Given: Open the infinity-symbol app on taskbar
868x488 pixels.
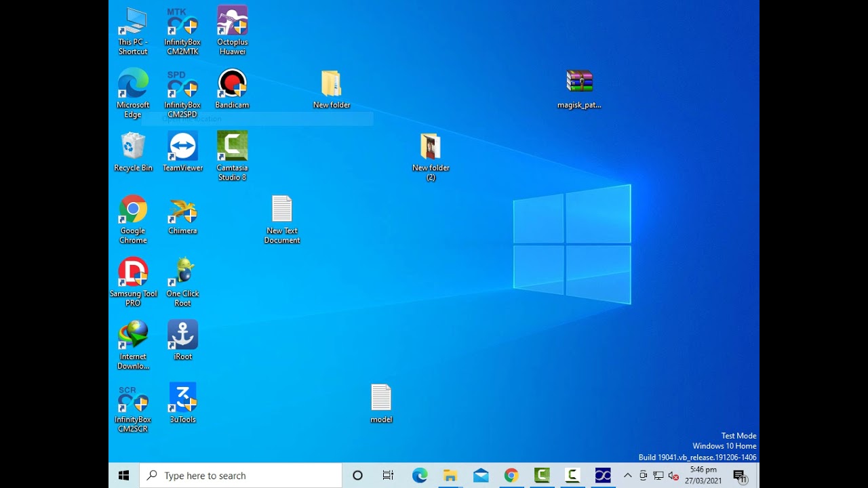Looking at the screenshot, I should click(603, 476).
